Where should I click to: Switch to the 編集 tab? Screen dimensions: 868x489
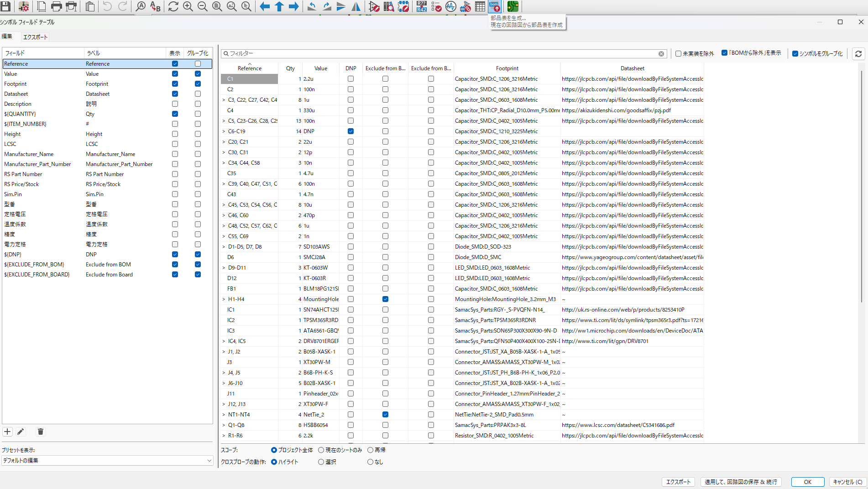[x=7, y=36]
